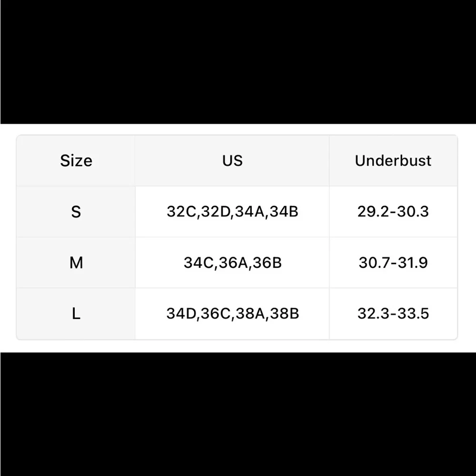Click the black area above the table
This screenshot has width=476, height=476.
[238, 62]
